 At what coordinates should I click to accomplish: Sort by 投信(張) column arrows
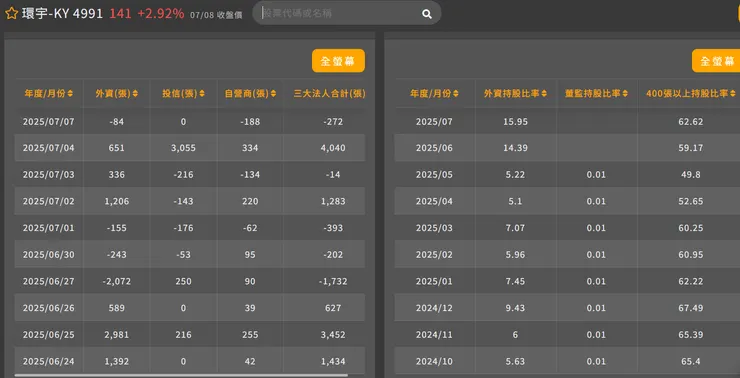tap(202, 93)
